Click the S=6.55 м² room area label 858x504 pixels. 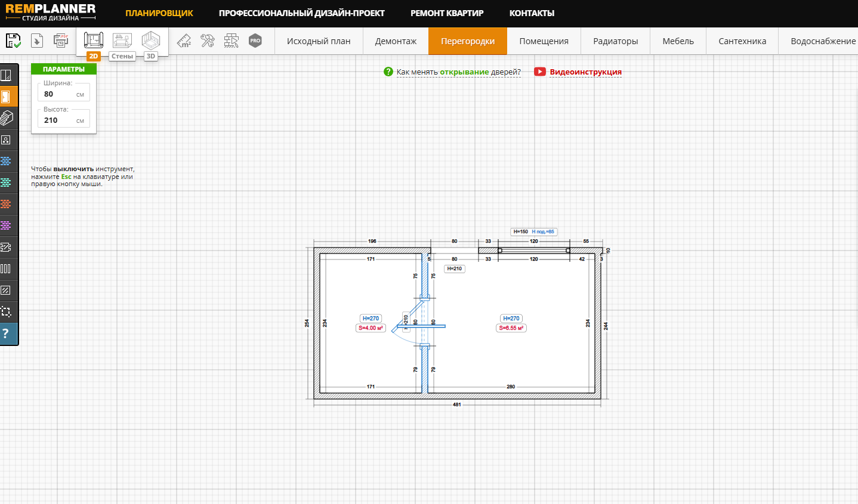pos(511,328)
